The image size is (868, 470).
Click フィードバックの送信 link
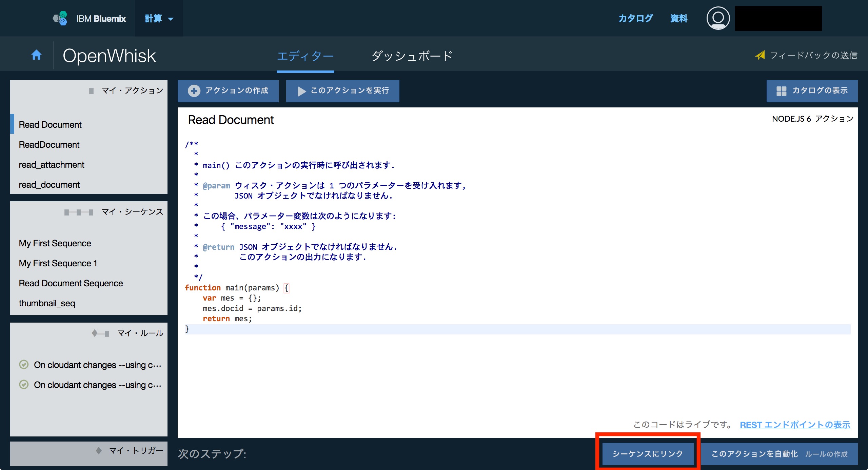click(813, 55)
